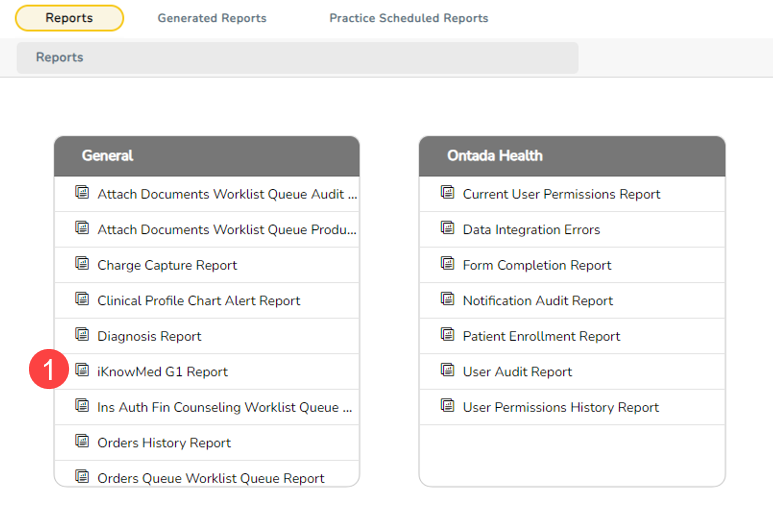Click the icon beside User Audit Report
The image size is (773, 532).
coord(448,370)
